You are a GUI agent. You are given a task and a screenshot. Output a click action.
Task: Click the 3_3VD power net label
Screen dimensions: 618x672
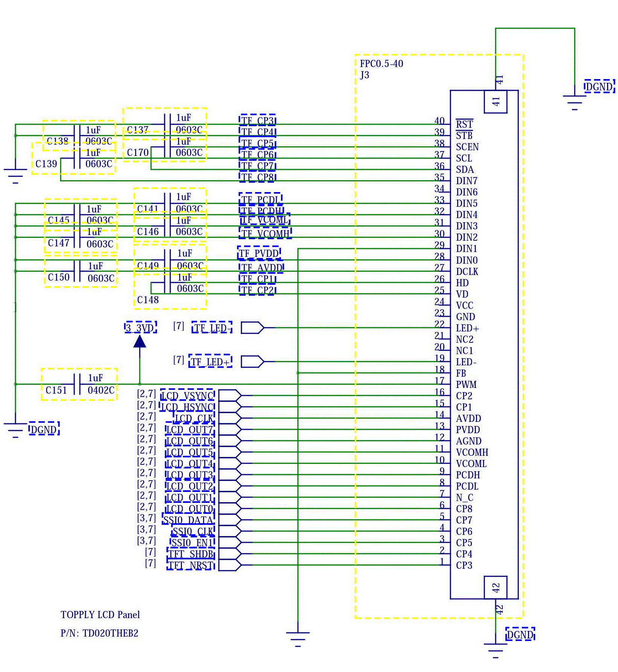[x=140, y=327]
